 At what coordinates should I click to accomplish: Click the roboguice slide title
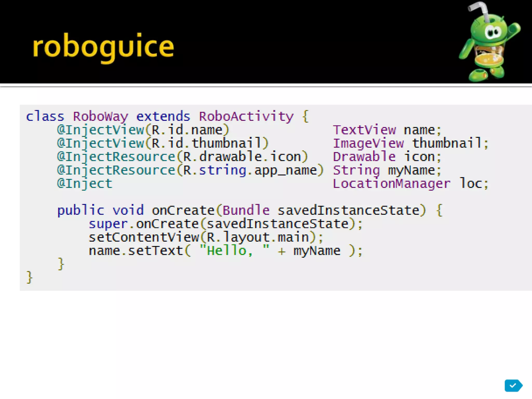coord(103,47)
